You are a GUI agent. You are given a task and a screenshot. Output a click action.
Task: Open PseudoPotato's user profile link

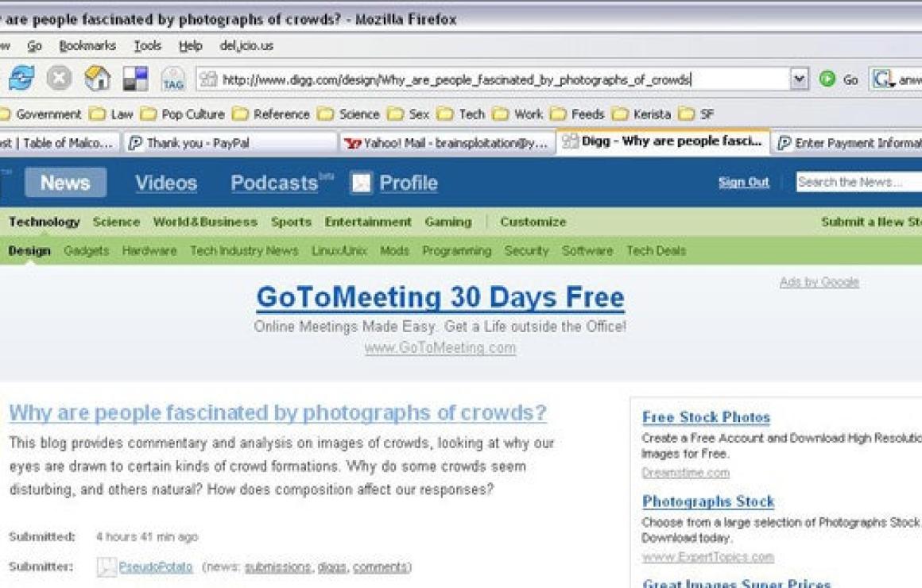[x=155, y=567]
